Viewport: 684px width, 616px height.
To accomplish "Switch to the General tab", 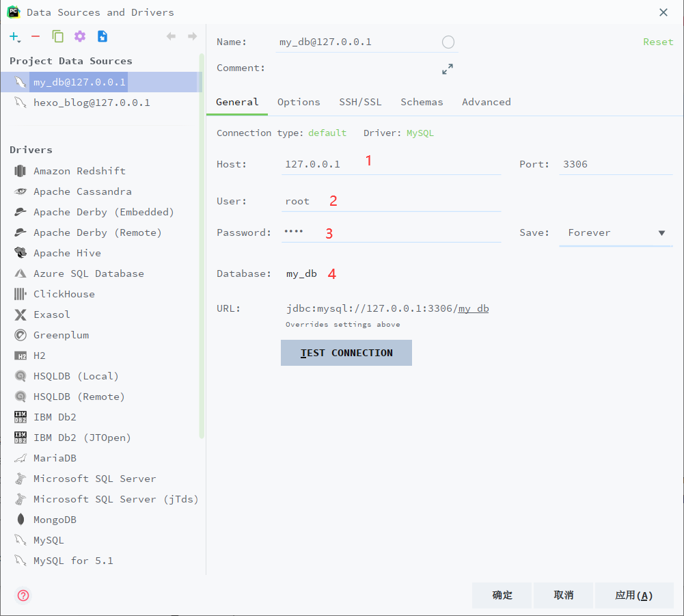I will (237, 102).
